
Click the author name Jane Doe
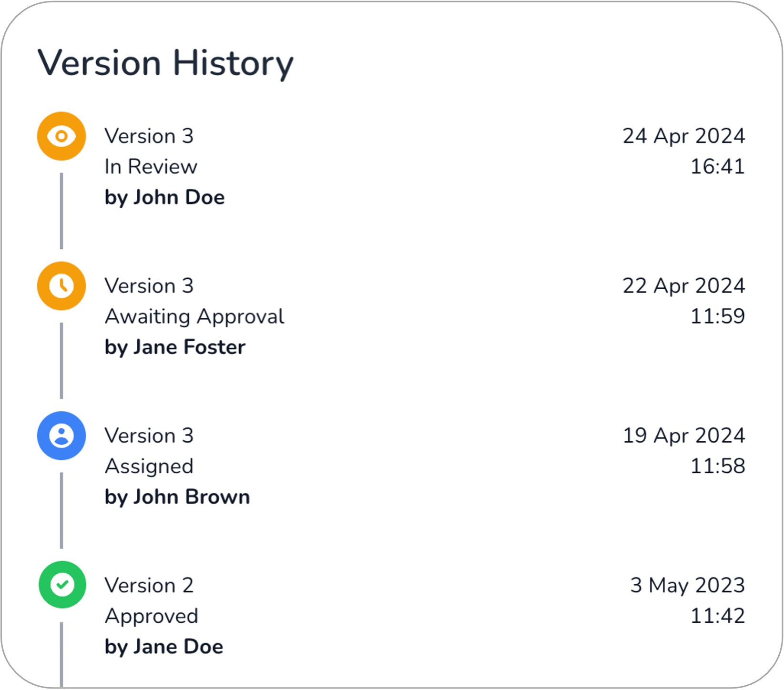click(178, 647)
